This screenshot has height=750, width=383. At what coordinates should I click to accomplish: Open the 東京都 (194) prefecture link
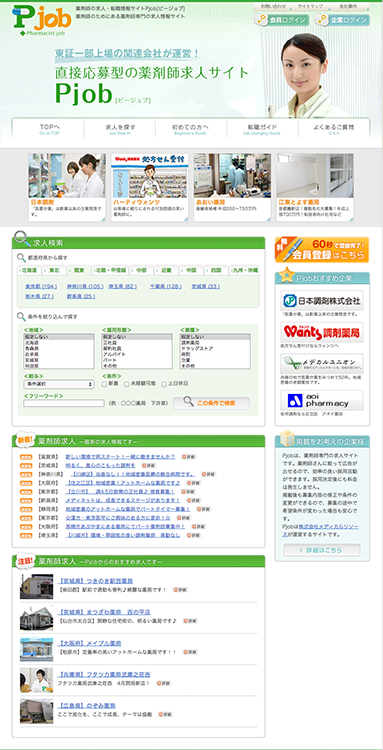pyautogui.click(x=41, y=286)
